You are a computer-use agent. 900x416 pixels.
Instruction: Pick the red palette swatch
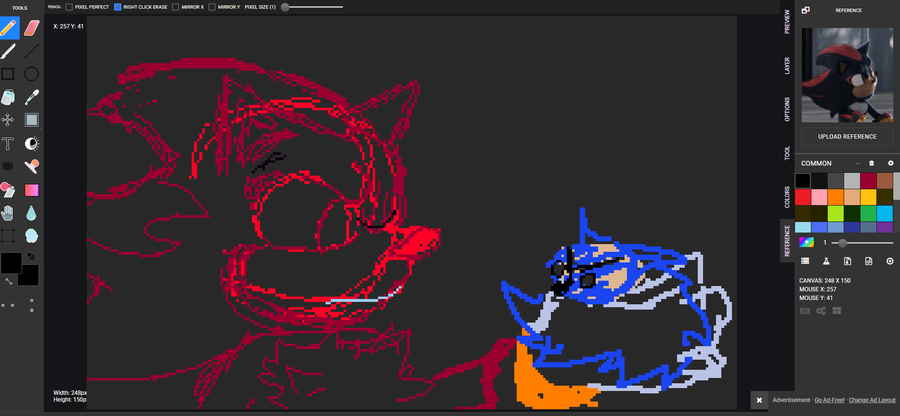802,197
